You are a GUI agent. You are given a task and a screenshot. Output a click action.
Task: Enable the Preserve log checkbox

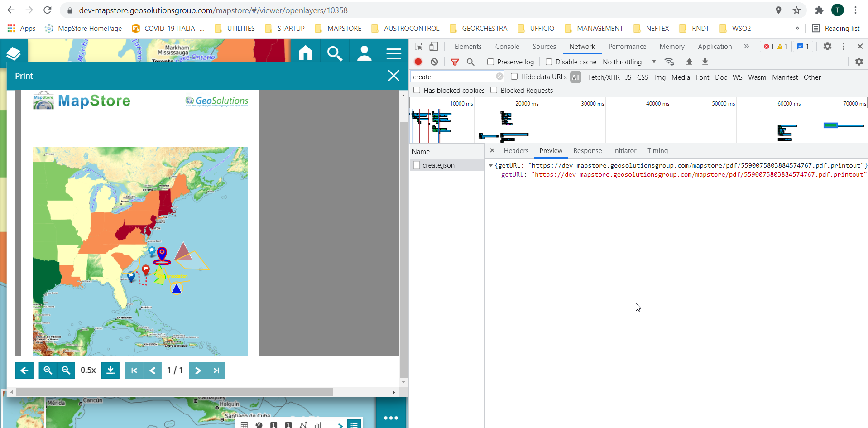pyautogui.click(x=490, y=62)
